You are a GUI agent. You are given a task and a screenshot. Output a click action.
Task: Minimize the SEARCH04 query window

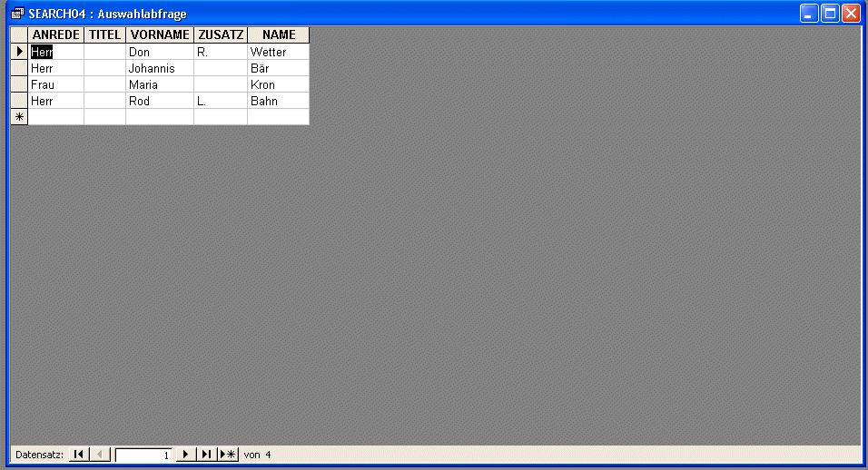[809, 14]
